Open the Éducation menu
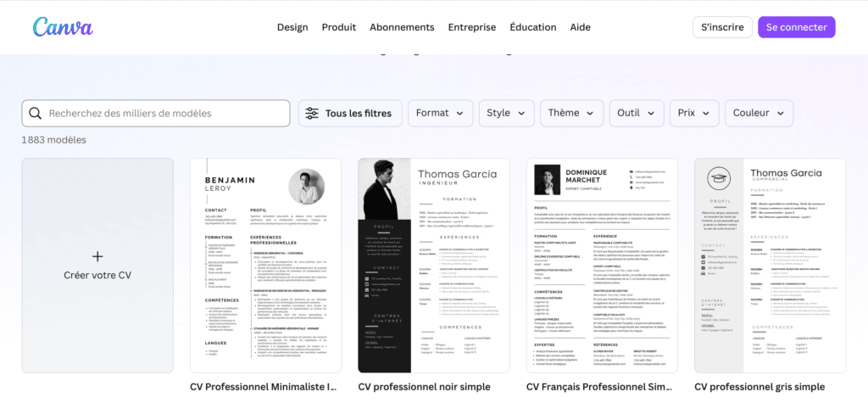This screenshot has width=868, height=403. 533,27
